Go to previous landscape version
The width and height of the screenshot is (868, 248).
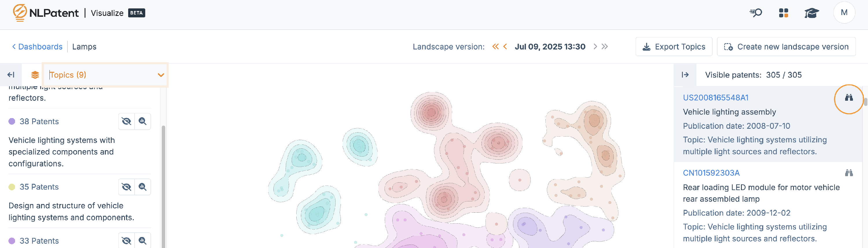coord(505,47)
